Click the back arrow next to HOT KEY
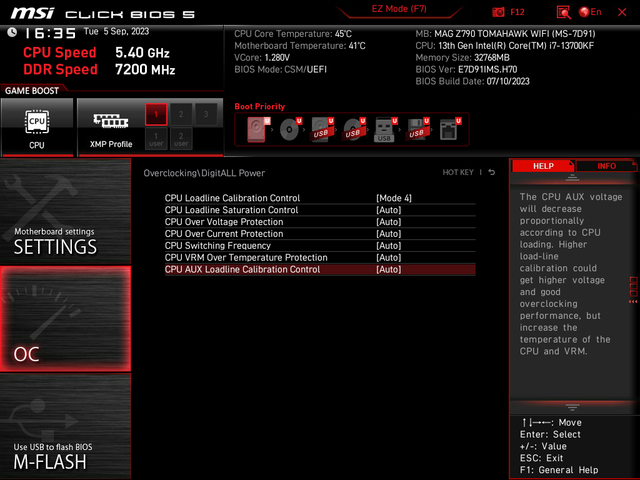The width and height of the screenshot is (640, 480). click(x=492, y=172)
